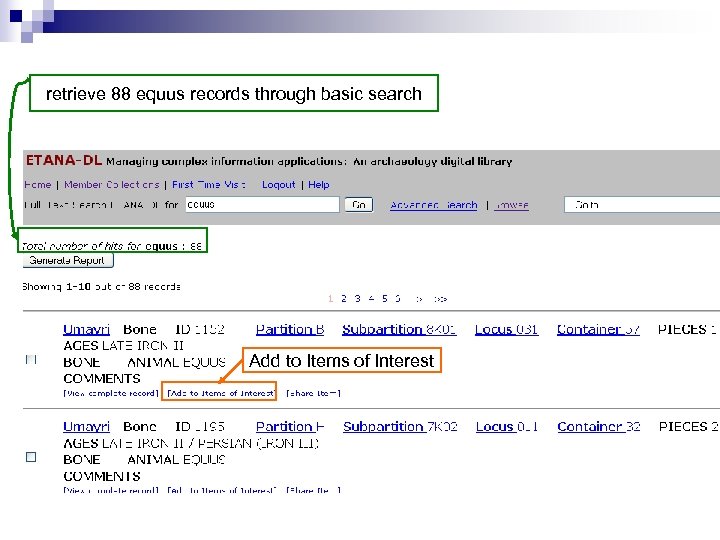Go to results page 5
The height and width of the screenshot is (540, 720).
click(x=385, y=298)
